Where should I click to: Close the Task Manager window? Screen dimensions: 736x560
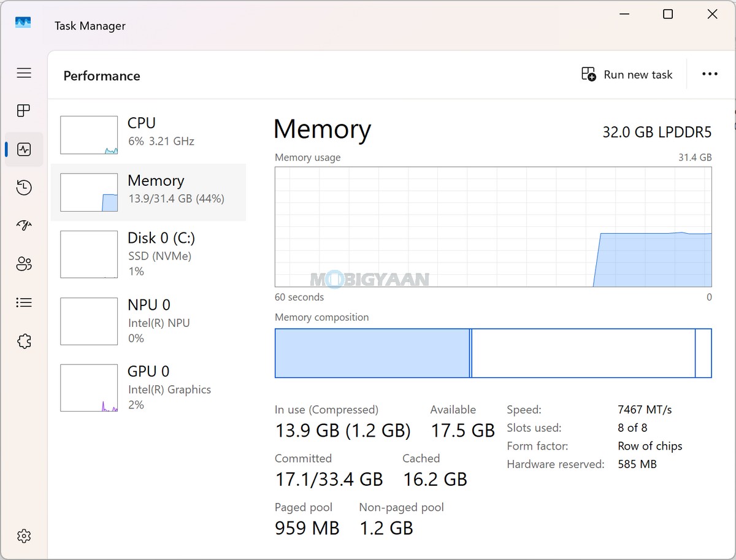tap(712, 14)
